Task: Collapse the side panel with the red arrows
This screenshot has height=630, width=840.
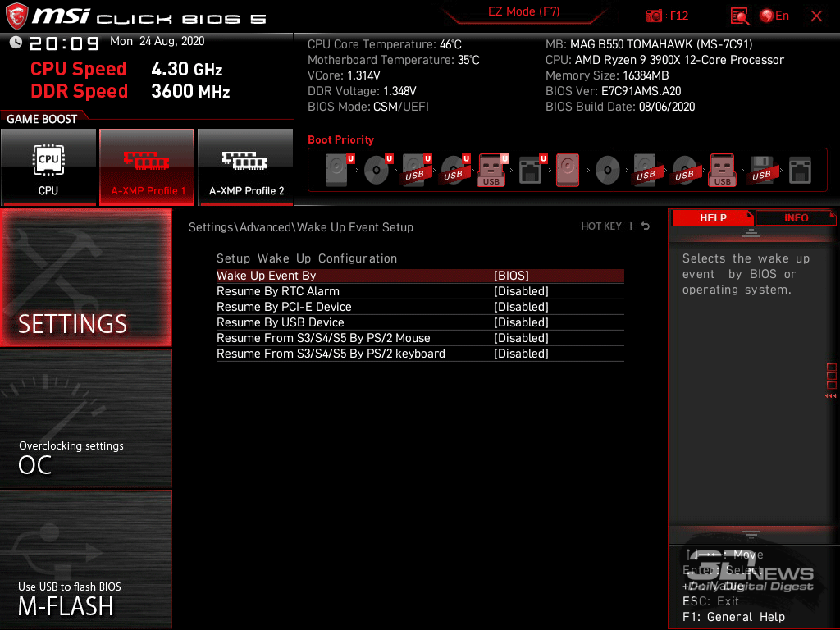Action: [x=831, y=396]
